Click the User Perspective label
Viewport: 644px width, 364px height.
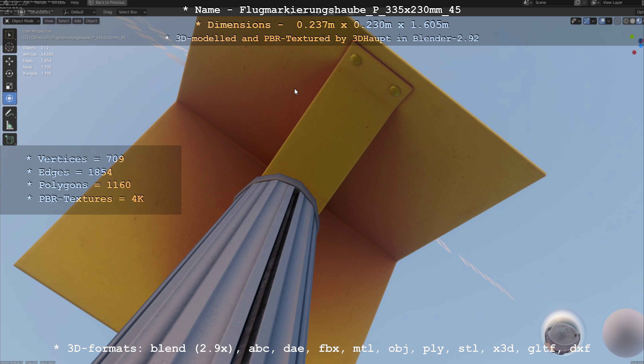coord(37,31)
